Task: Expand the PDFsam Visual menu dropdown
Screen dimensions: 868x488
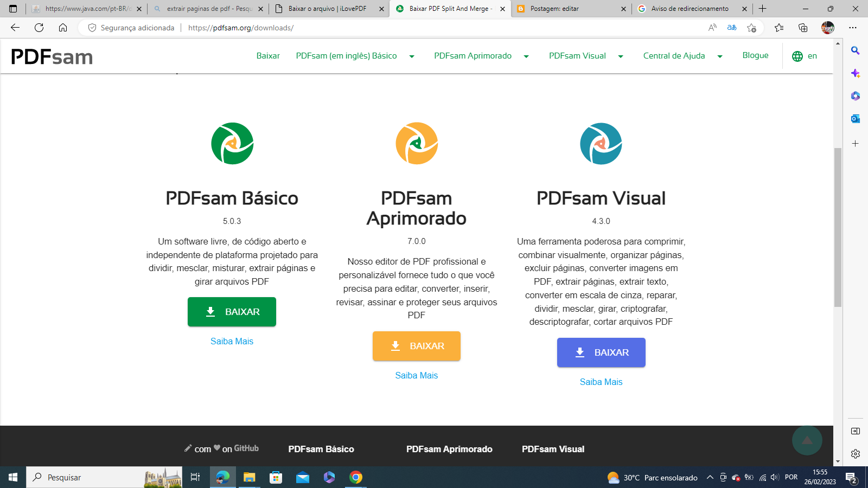Action: [x=621, y=56]
